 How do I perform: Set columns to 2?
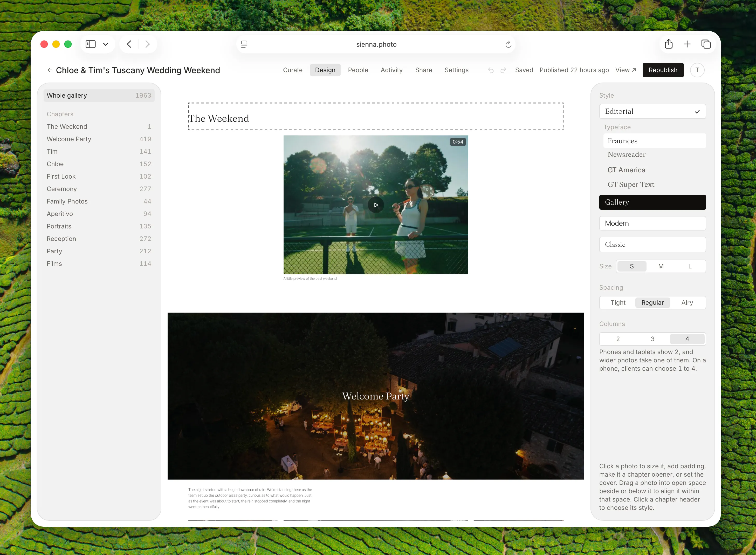(x=617, y=339)
